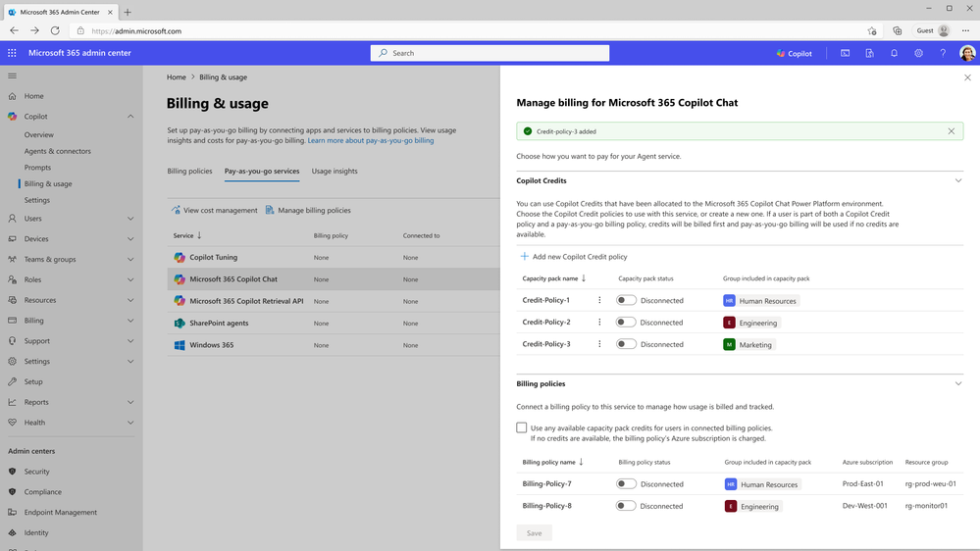Image resolution: width=980 pixels, height=551 pixels.
Task: Go to Home breadcrumb link
Action: [x=177, y=77]
